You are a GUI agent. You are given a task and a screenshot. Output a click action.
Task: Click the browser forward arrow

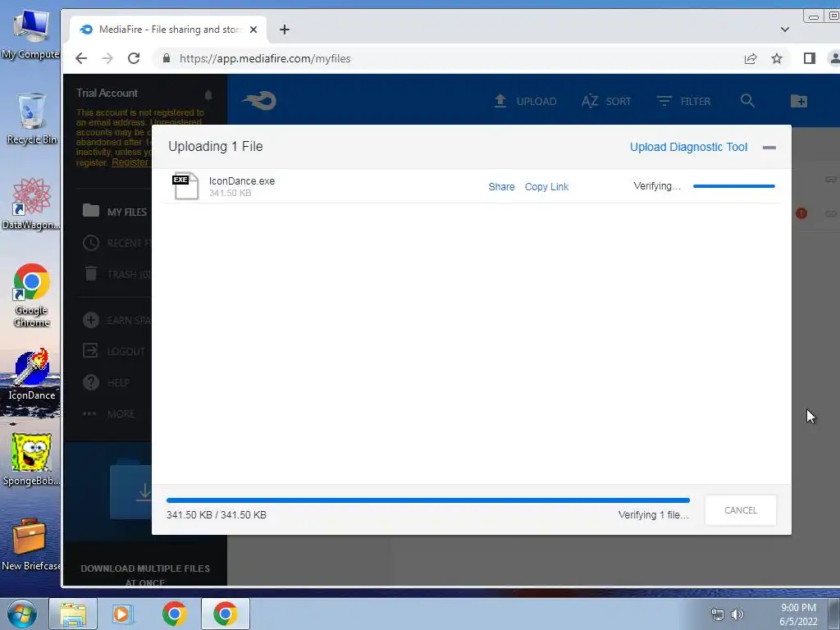pyautogui.click(x=107, y=58)
